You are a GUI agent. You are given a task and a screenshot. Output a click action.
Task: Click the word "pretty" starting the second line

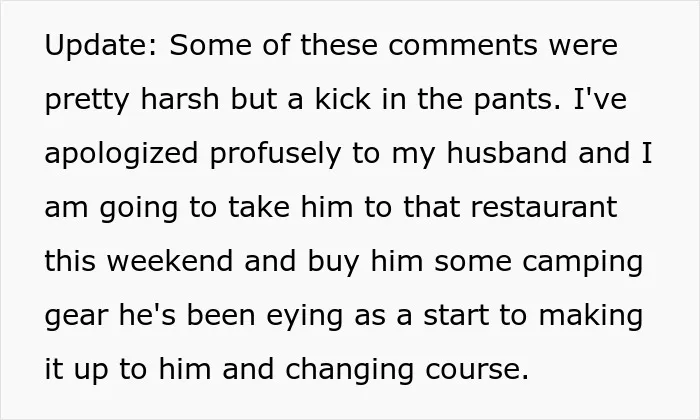[x=87, y=101]
